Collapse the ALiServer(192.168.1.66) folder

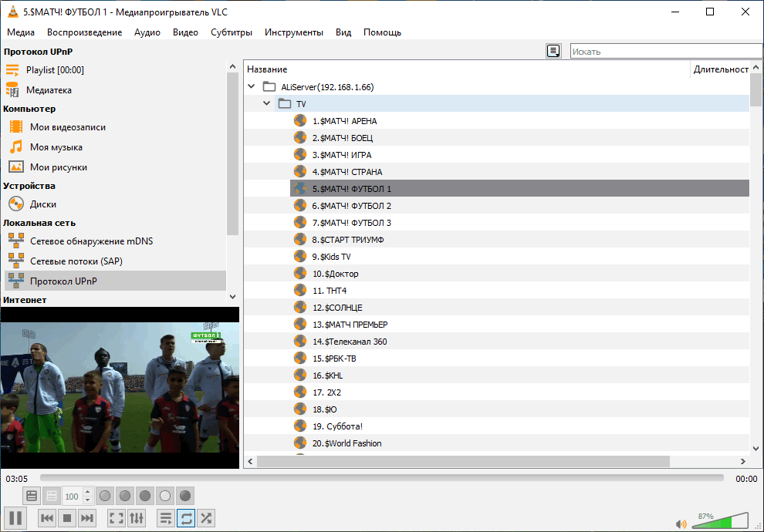pyautogui.click(x=252, y=86)
